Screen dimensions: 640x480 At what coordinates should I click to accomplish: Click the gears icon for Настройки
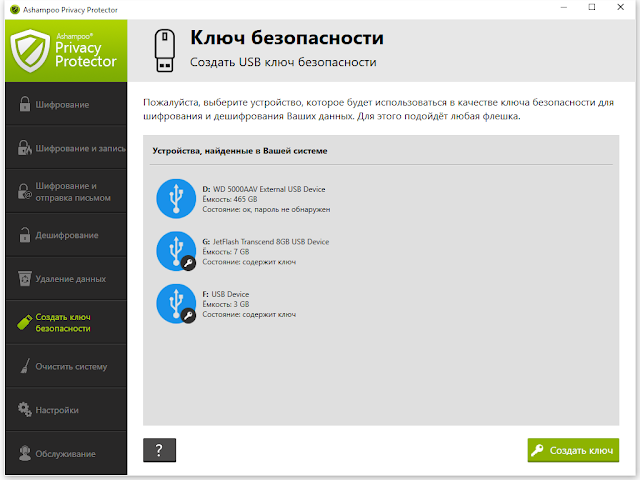(x=24, y=410)
